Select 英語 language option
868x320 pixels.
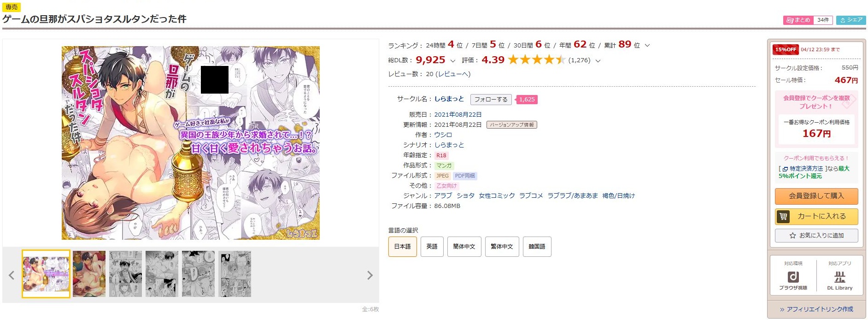point(432,247)
